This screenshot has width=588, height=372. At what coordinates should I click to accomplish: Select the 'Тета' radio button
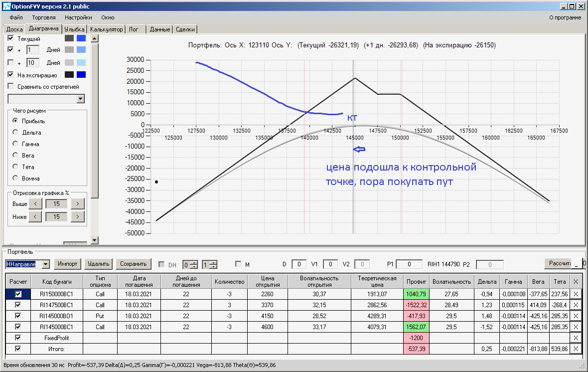[15, 167]
